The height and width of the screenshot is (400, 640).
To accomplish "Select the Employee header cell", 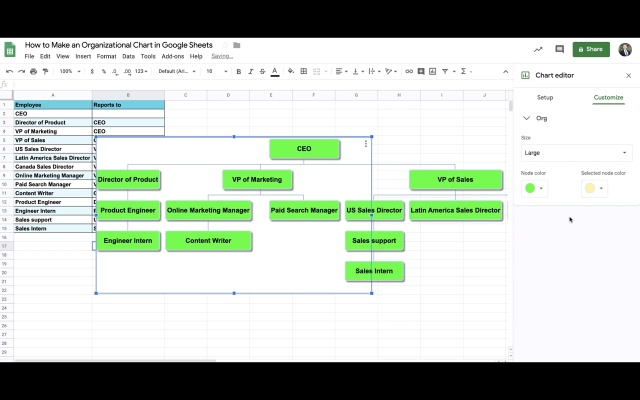I will coord(53,105).
